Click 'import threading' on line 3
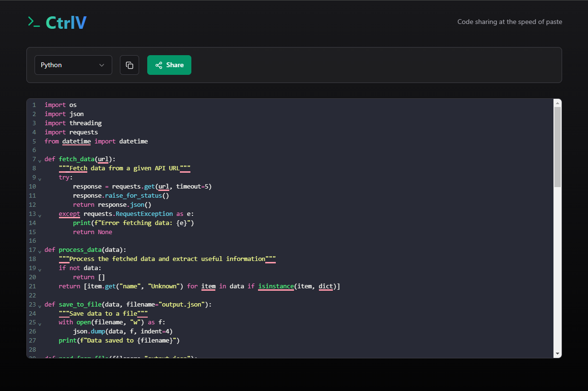Image resolution: width=588 pixels, height=391 pixels. (73, 123)
